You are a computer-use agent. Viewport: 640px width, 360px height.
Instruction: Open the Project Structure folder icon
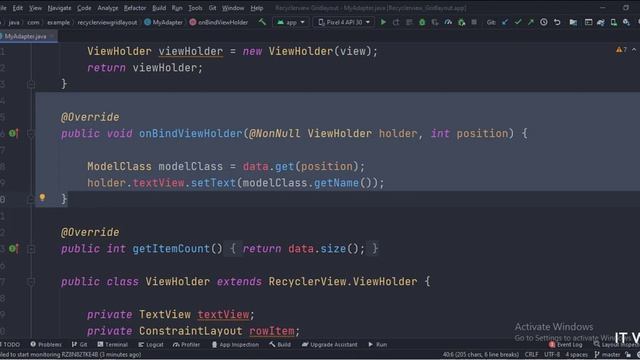click(x=573, y=22)
